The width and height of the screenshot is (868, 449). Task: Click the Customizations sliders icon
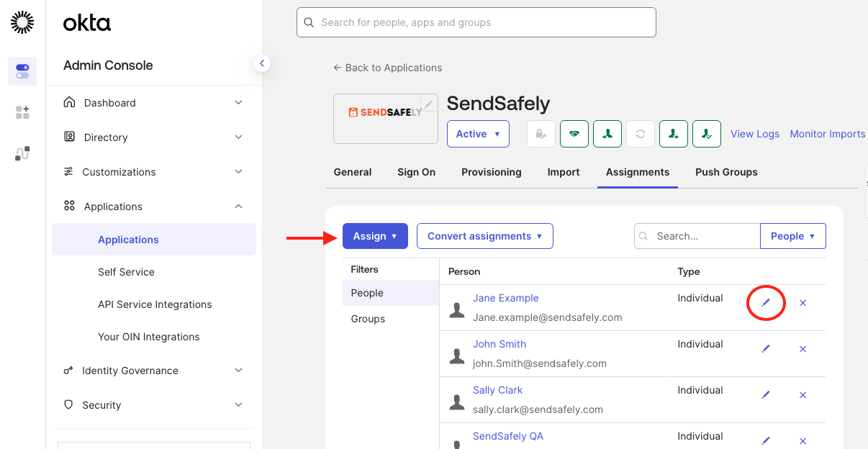point(68,171)
